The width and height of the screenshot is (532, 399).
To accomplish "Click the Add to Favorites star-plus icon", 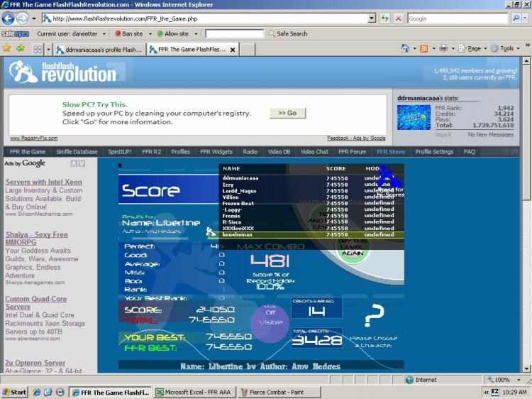I will tap(21, 48).
